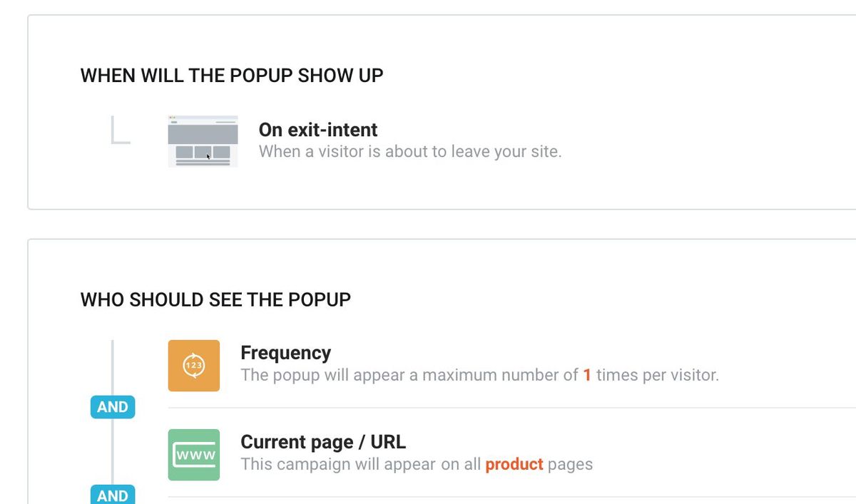Image resolution: width=856 pixels, height=504 pixels.
Task: Click the orange Frequency counter icon
Action: 193,366
